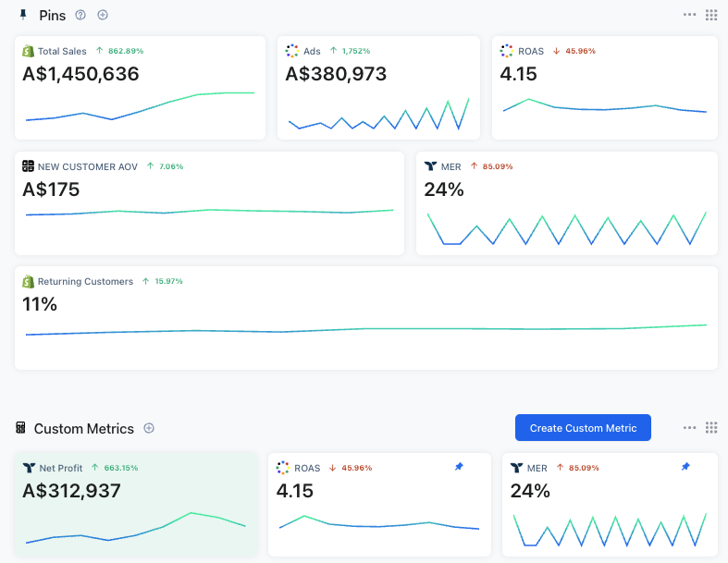Click the pushpin icon beside Pins heading
The width and height of the screenshot is (728, 563).
point(23,15)
